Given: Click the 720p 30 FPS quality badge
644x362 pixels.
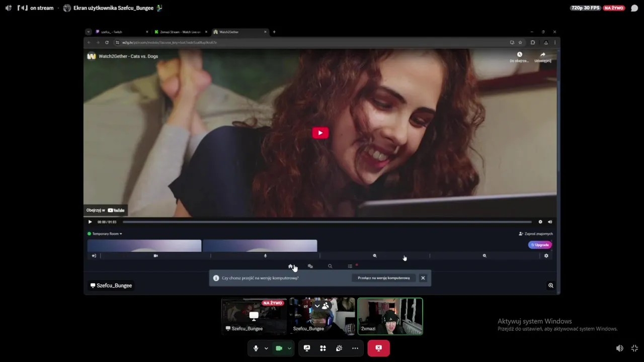Looking at the screenshot, I should click(586, 8).
